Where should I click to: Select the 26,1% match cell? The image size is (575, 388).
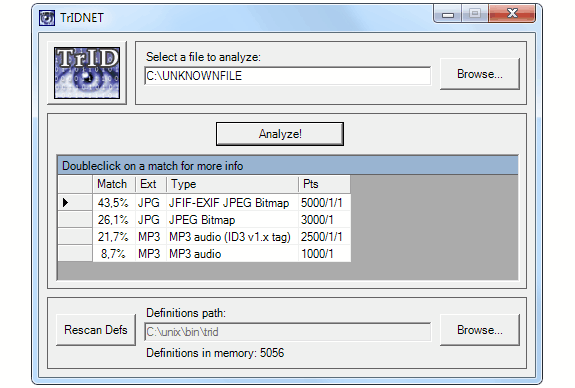pyautogui.click(x=114, y=219)
